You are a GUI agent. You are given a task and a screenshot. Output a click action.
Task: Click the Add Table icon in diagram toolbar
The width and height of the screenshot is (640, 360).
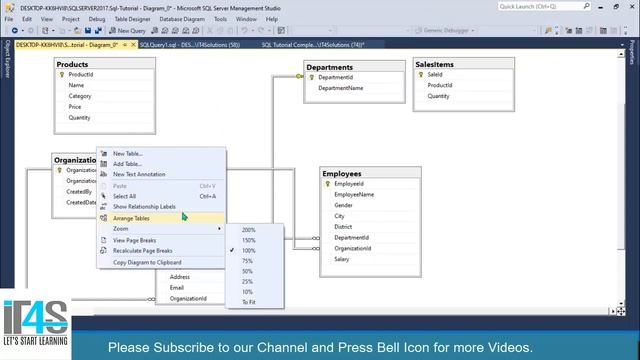click(x=579, y=31)
